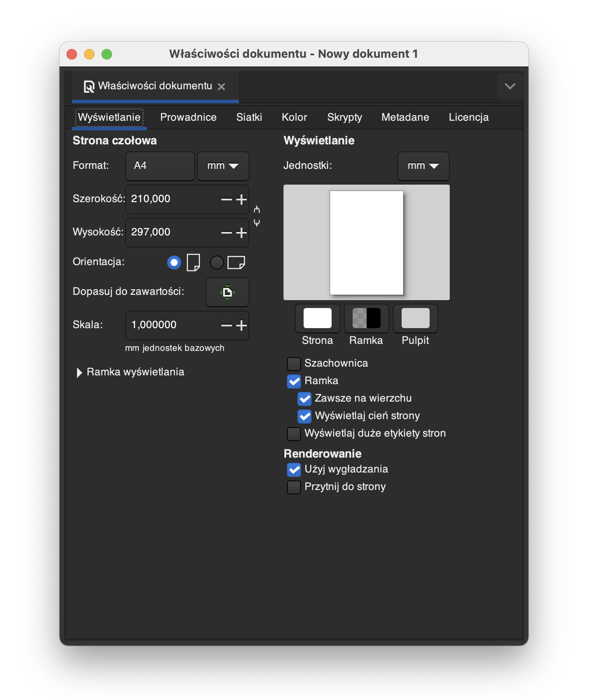Click the Ramka border color button
Screen dimensions: 595x700
366,318
